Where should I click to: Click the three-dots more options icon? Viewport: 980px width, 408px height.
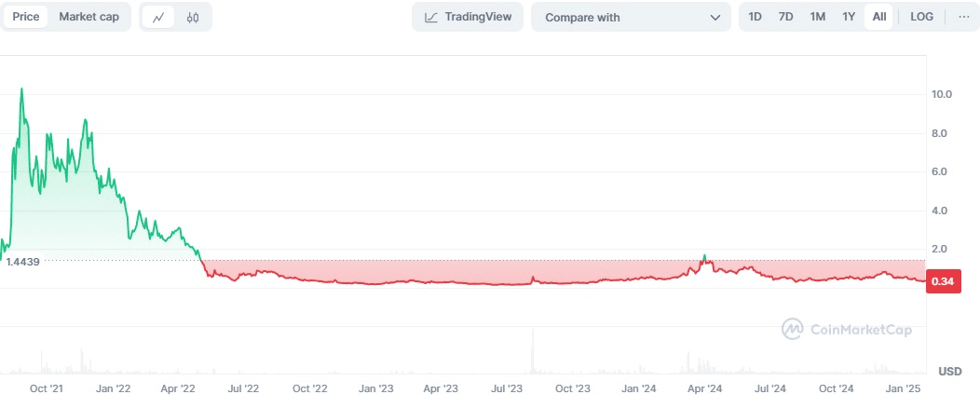click(963, 17)
